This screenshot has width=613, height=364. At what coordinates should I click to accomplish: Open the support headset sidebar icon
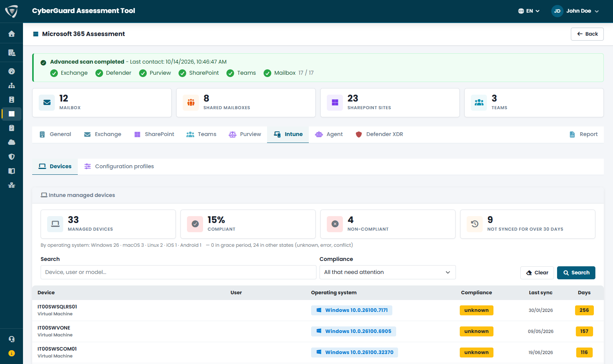tap(11, 339)
